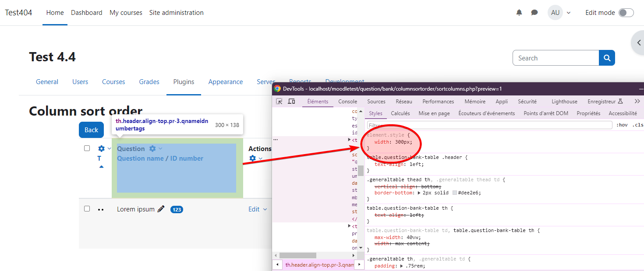The image size is (644, 271).
Task: Expand the selected th node in the DOM tree
Action: (350, 140)
